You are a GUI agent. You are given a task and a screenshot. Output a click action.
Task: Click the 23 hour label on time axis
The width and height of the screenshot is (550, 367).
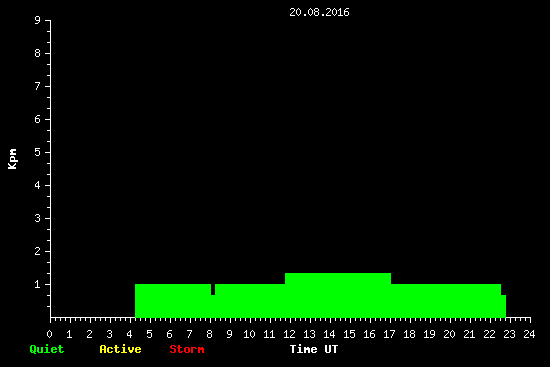509,334
